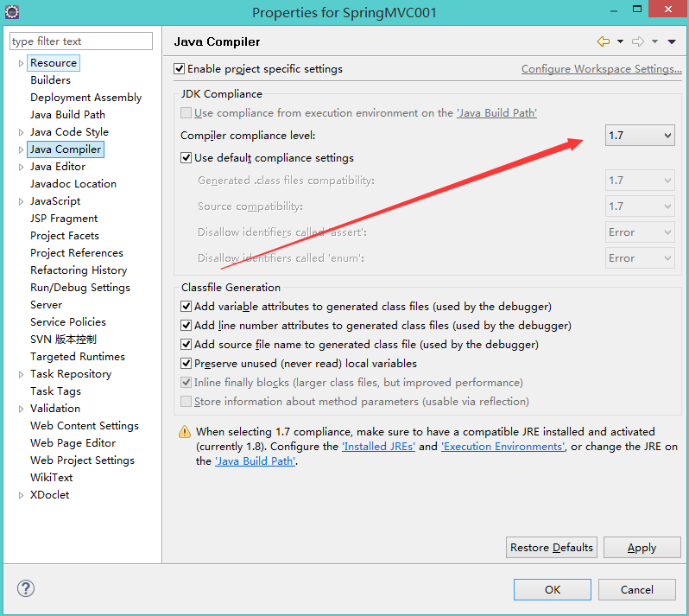The image size is (689, 616).
Task: Click the Apply button
Action: [642, 548]
